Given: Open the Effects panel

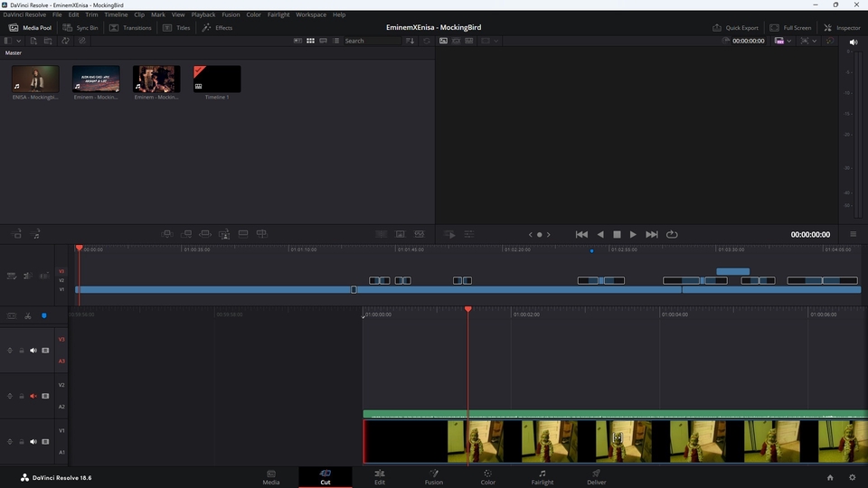Looking at the screenshot, I should pyautogui.click(x=217, y=28).
